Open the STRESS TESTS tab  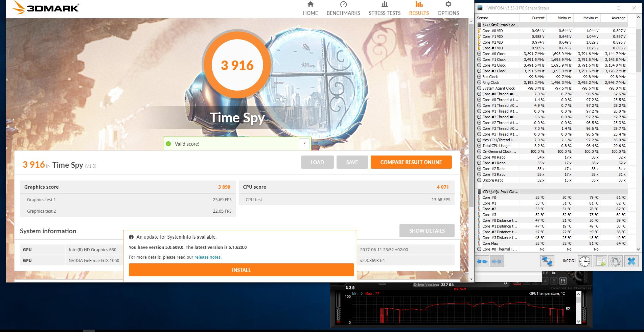coord(385,9)
